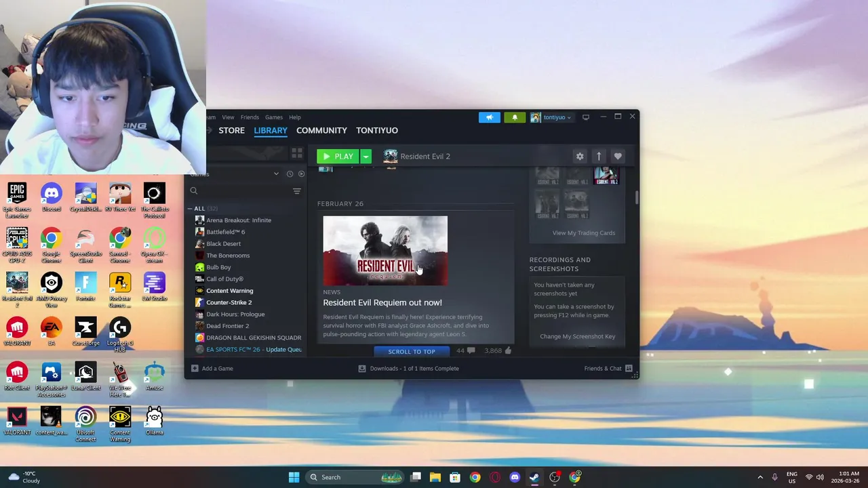The width and height of the screenshot is (868, 488).
Task: Switch to the LIBRARY tab
Action: (271, 131)
